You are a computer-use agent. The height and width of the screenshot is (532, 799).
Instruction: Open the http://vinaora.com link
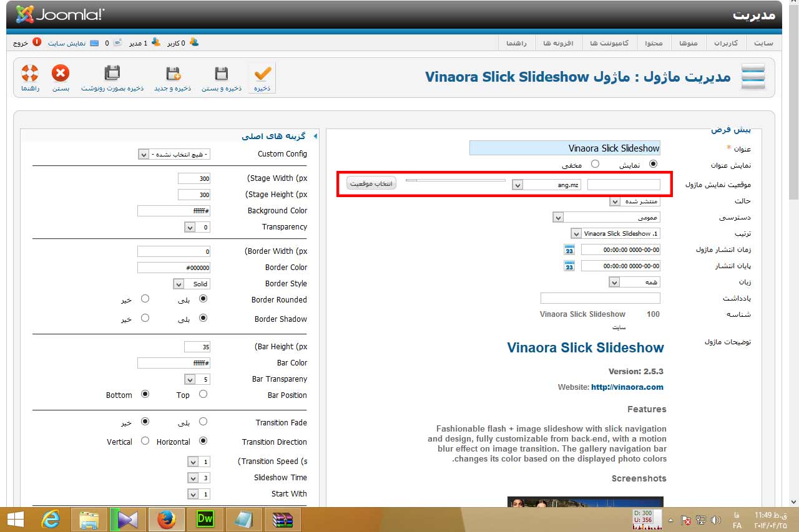click(627, 387)
